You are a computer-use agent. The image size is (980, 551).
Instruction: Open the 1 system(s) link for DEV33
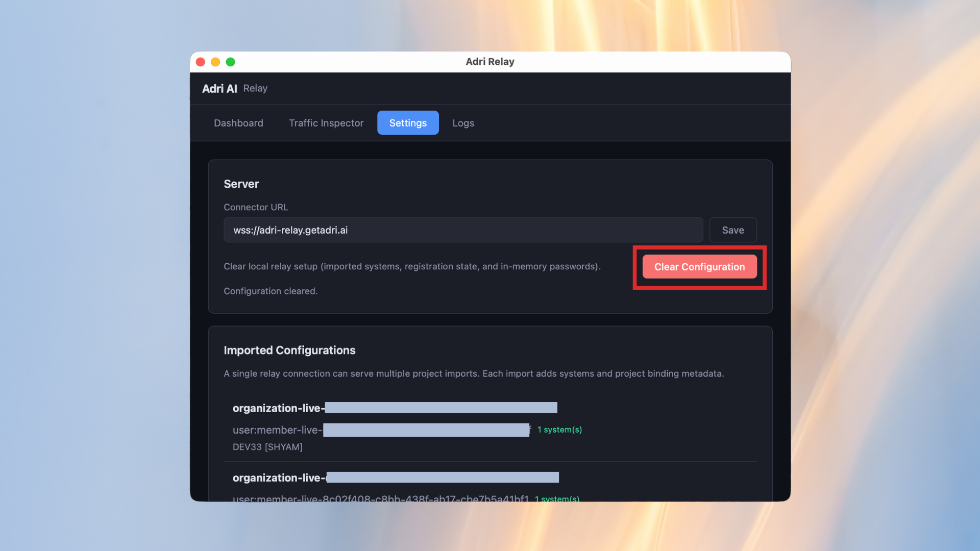[559, 430]
